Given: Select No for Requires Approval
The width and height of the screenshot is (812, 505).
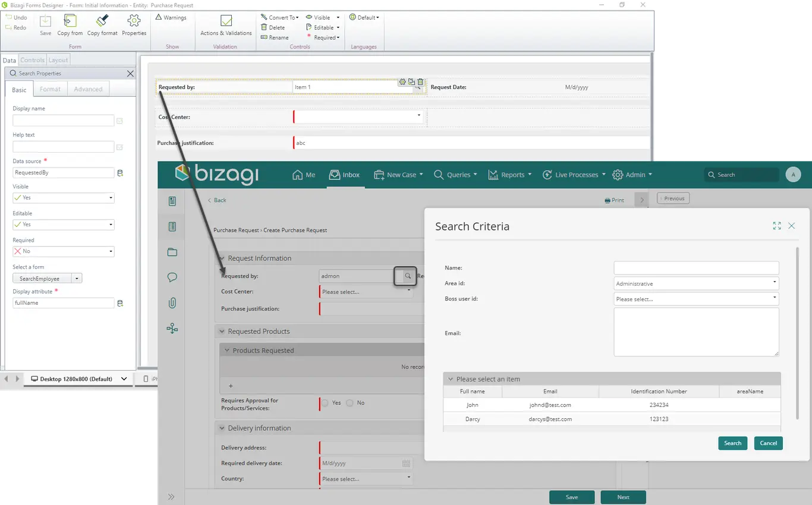Looking at the screenshot, I should tap(350, 403).
